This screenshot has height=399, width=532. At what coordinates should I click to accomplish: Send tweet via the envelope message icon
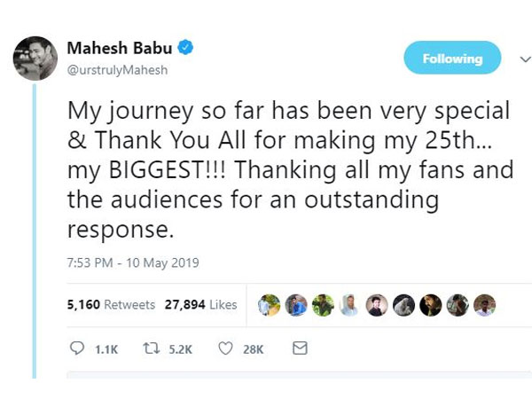pos(300,349)
